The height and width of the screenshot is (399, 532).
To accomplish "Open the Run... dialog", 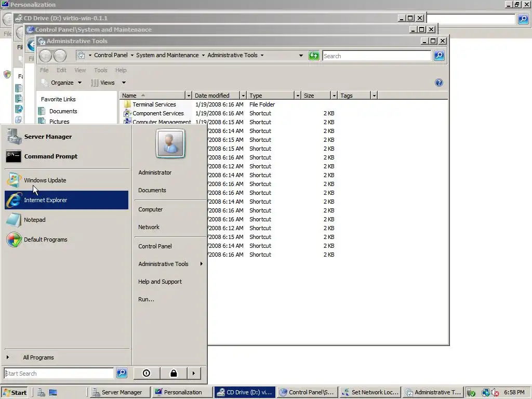I will point(146,299).
